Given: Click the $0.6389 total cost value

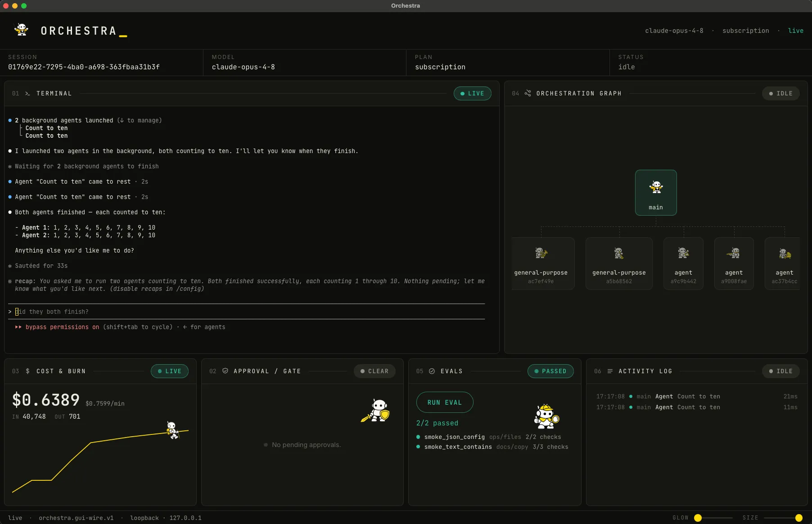Looking at the screenshot, I should (46, 400).
